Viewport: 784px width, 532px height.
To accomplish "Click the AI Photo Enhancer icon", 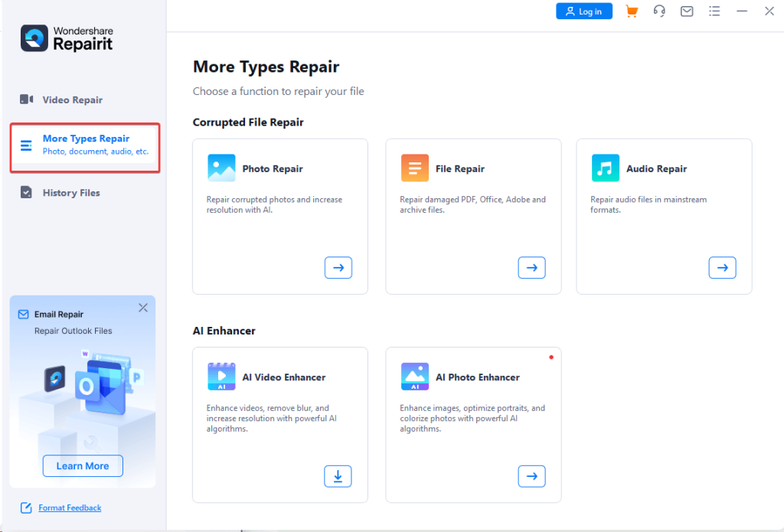I will coord(415,377).
